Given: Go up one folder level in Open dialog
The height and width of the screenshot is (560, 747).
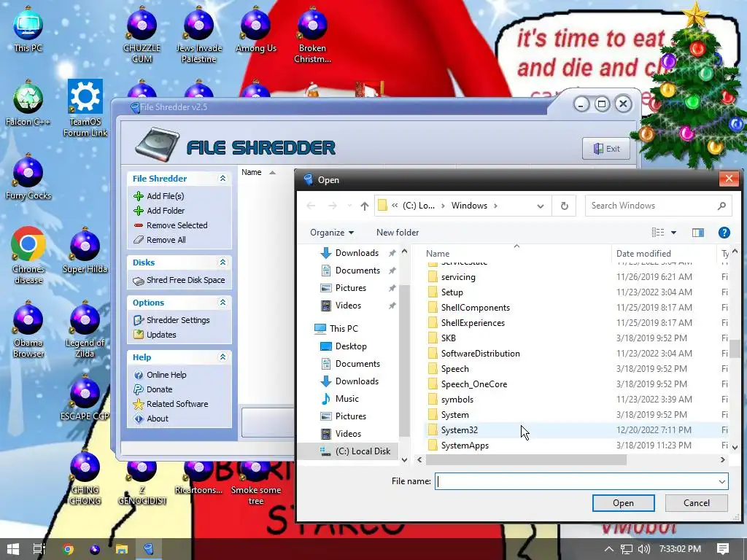Looking at the screenshot, I should pyautogui.click(x=365, y=206).
